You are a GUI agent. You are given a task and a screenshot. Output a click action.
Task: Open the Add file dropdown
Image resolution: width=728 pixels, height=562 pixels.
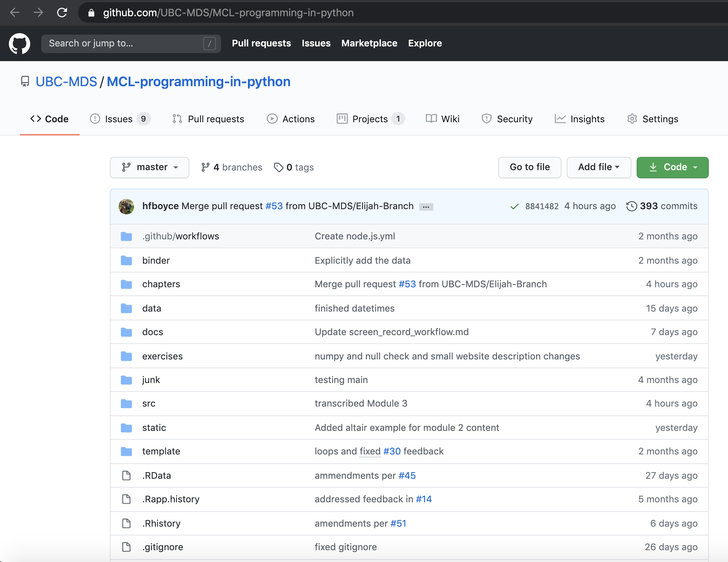tap(599, 168)
